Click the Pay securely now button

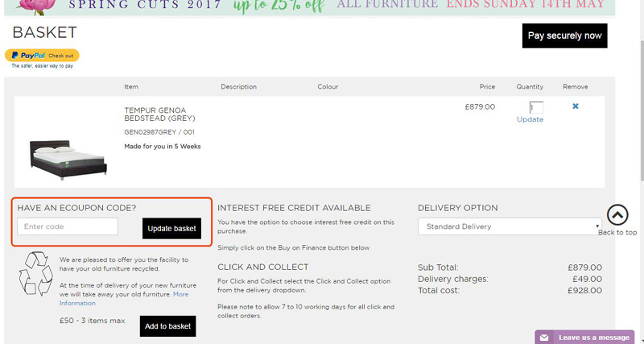[565, 35]
